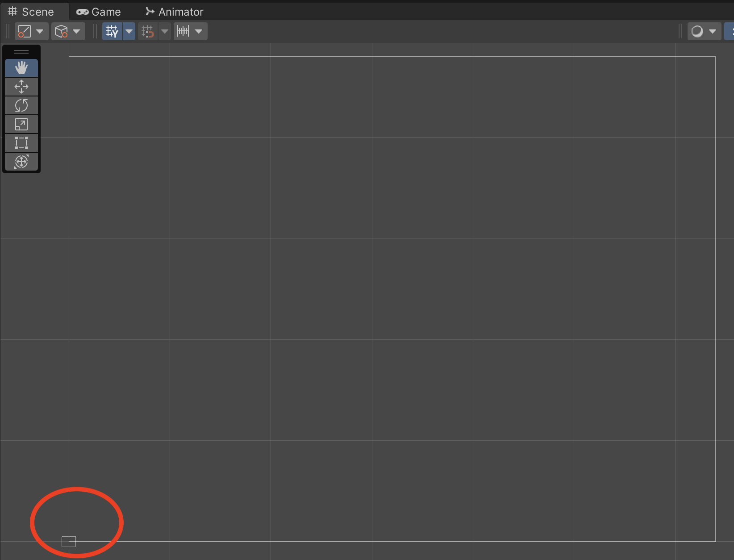Switch to the Game tab
734x560 pixels.
click(x=99, y=12)
